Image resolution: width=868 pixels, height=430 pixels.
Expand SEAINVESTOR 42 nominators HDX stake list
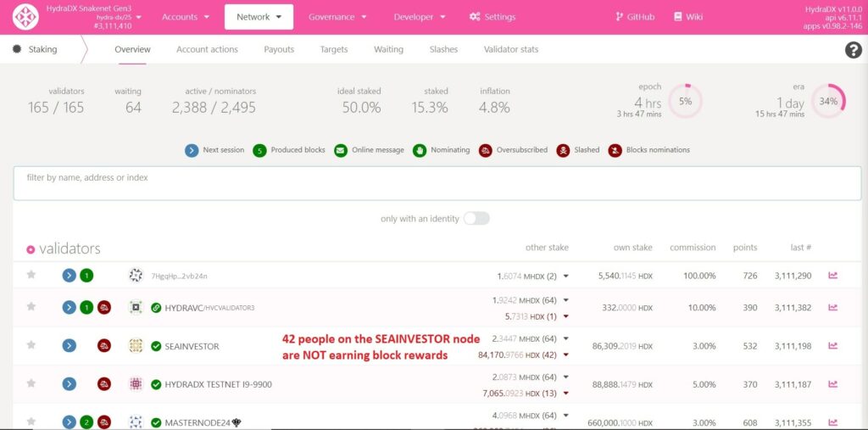pos(565,355)
